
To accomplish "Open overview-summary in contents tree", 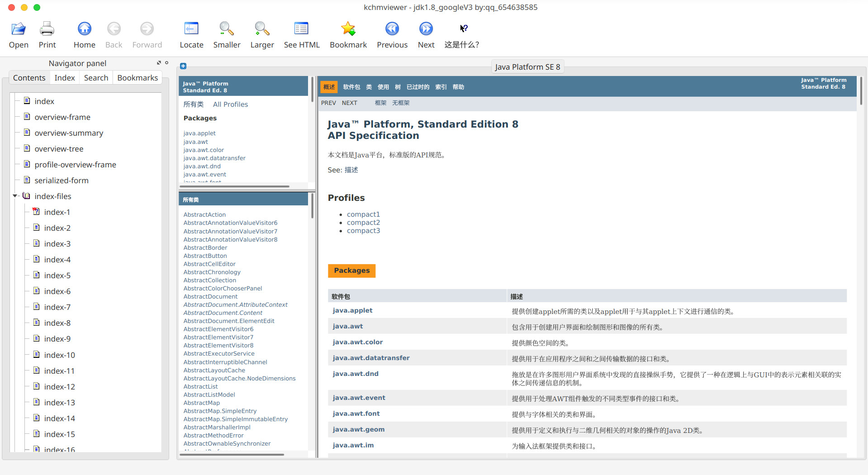I will coord(69,133).
